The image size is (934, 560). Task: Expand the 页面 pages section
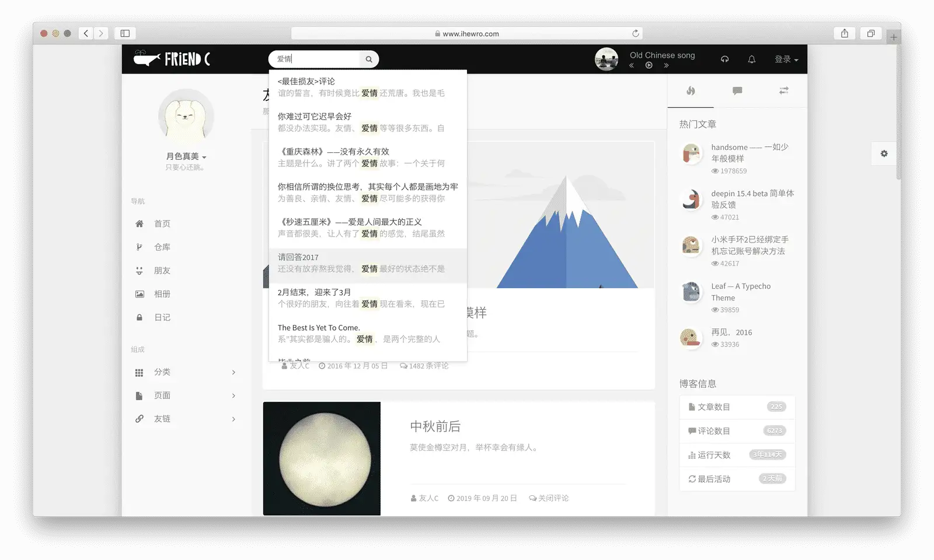(x=186, y=395)
